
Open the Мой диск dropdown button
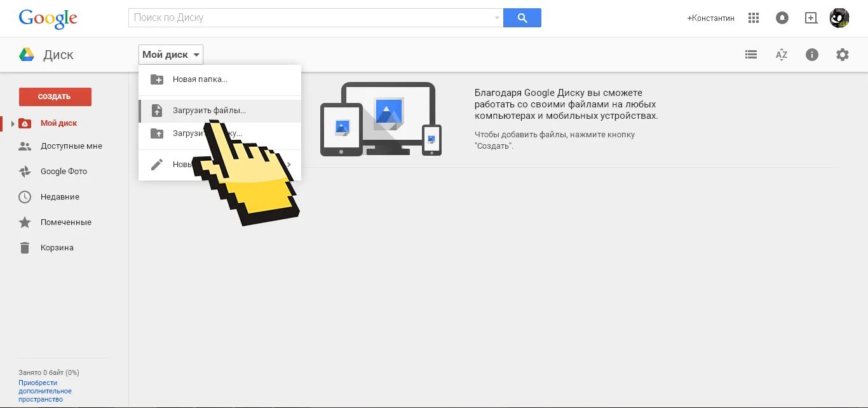click(171, 55)
